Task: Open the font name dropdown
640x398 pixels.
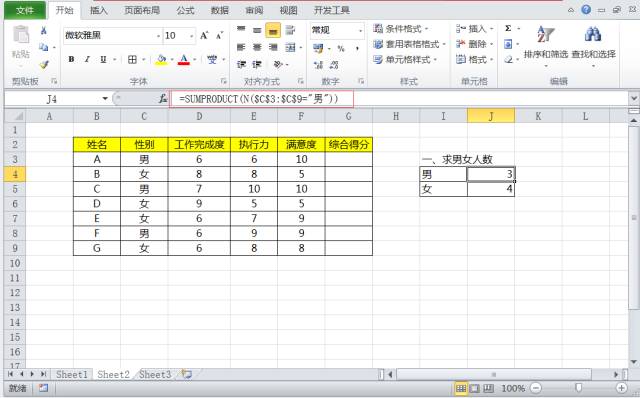Action: coord(158,36)
